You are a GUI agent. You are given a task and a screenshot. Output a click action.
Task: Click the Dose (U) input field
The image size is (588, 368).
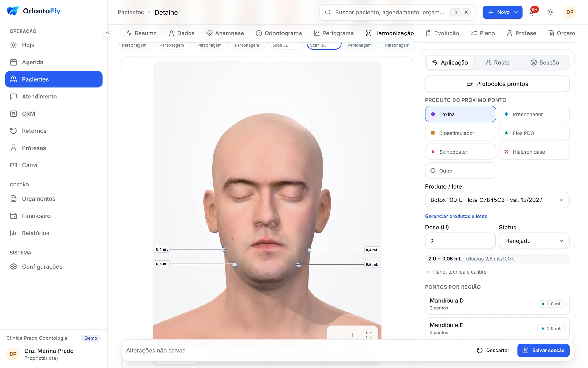460,241
